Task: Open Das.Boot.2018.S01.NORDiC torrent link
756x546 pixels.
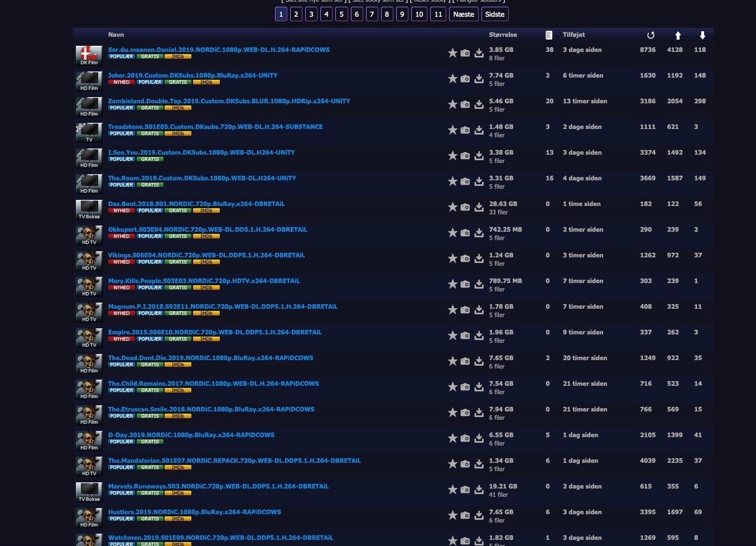Action: 196,204
